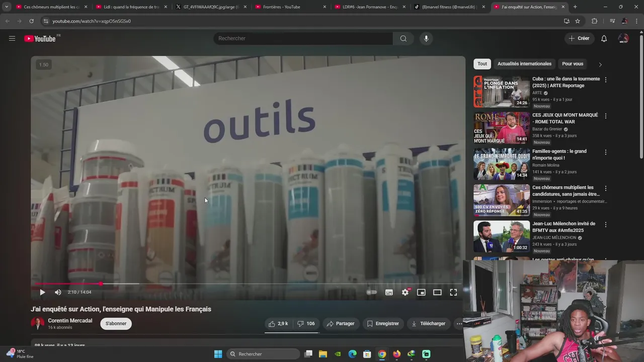Open more actions three-dot menu
Screen dimensions: 644x362
[459, 324]
